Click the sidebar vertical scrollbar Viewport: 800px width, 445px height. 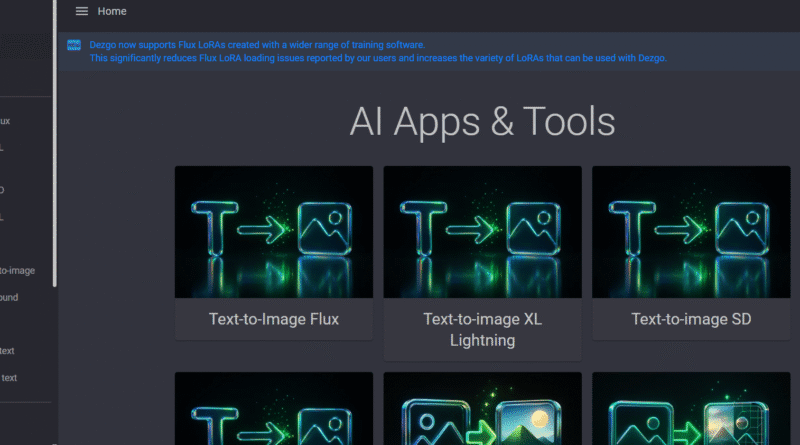click(x=55, y=143)
